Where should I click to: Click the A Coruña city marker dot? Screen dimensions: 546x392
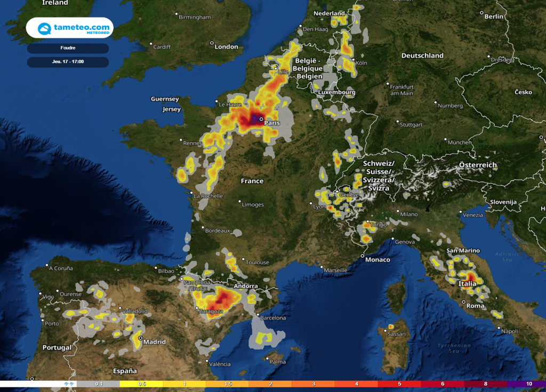pos(47,265)
